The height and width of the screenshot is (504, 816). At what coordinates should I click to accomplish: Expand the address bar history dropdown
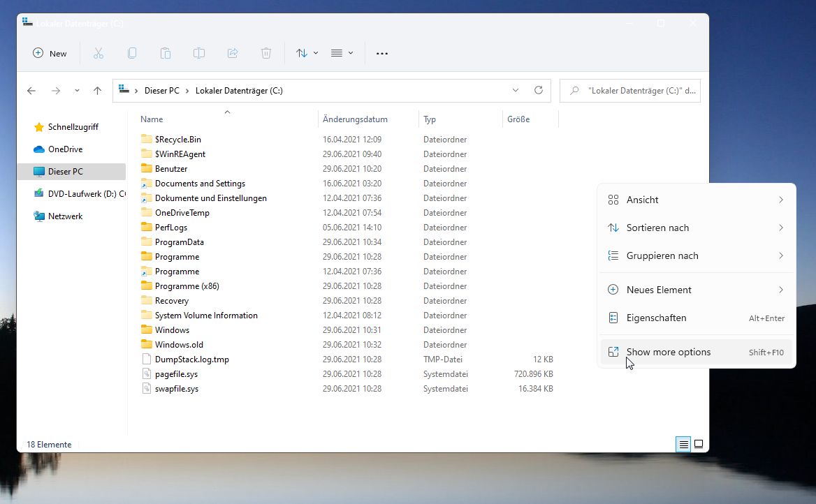pyautogui.click(x=516, y=91)
